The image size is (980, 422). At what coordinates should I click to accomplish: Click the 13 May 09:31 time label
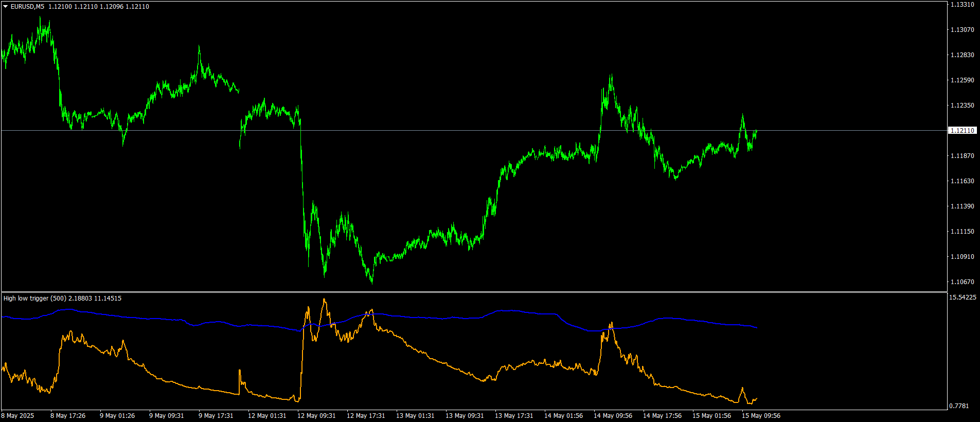[465, 416]
